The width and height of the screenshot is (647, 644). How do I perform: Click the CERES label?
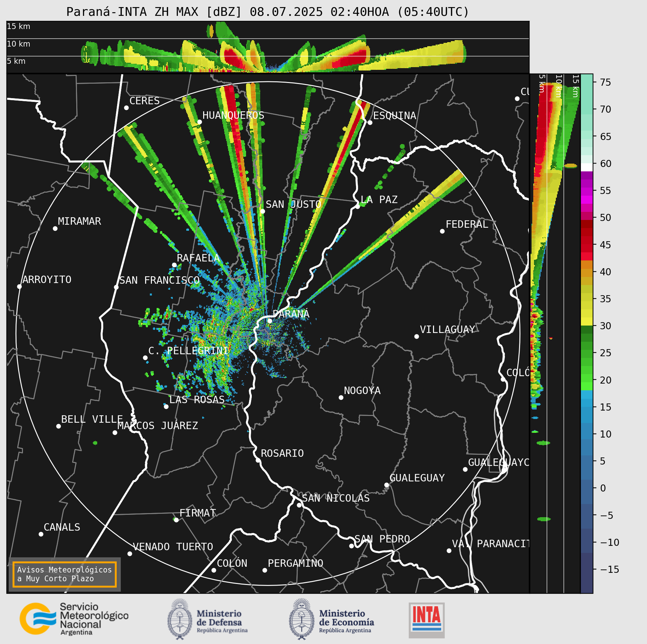coord(144,101)
